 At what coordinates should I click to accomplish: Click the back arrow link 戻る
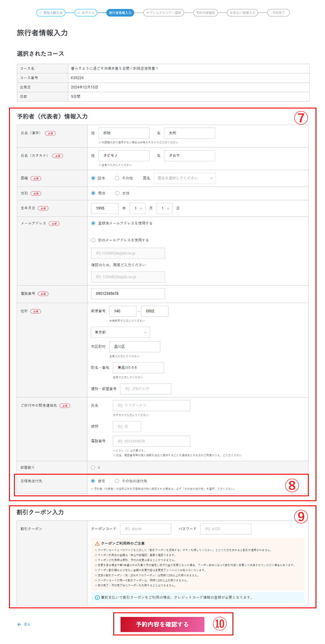(23, 624)
